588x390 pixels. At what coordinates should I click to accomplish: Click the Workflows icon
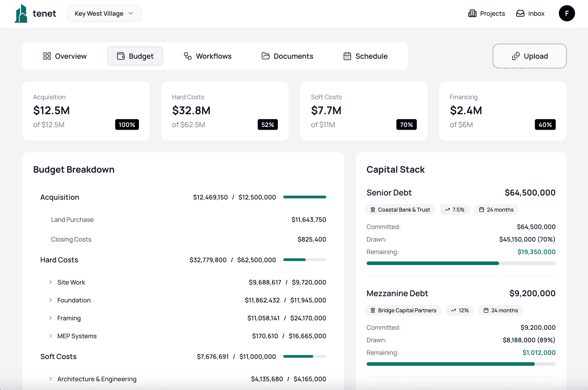tap(187, 56)
